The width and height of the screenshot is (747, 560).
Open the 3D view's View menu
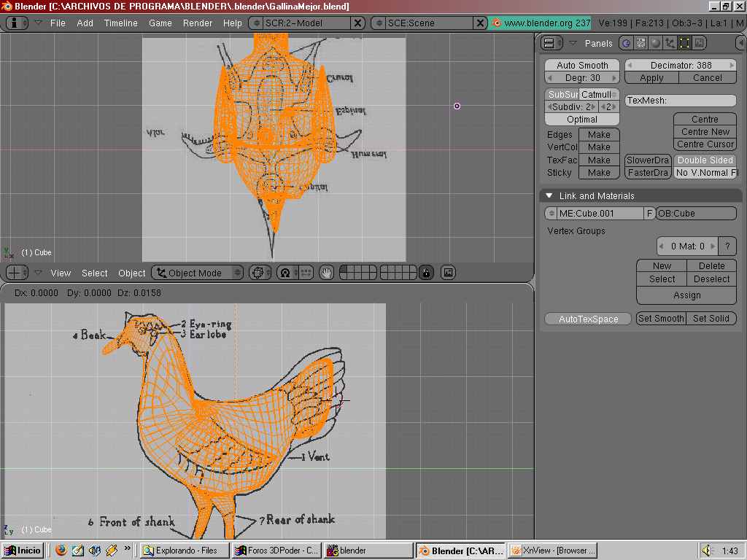click(x=61, y=273)
